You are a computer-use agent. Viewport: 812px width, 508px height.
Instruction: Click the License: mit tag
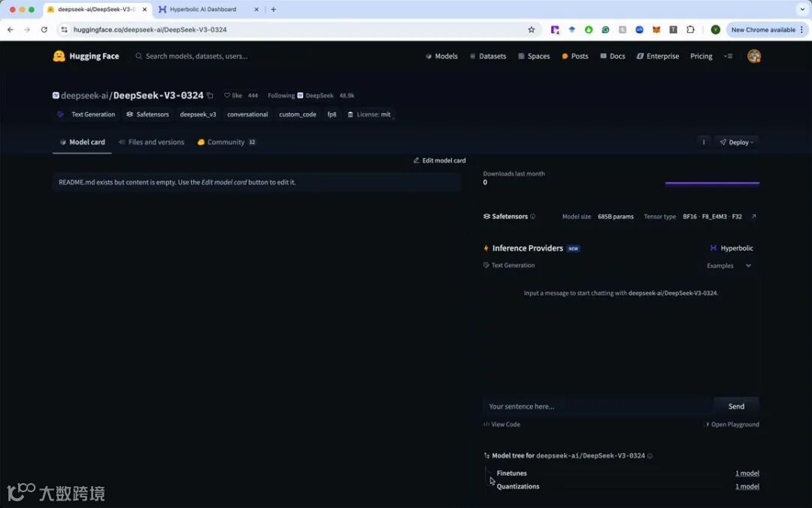click(369, 114)
